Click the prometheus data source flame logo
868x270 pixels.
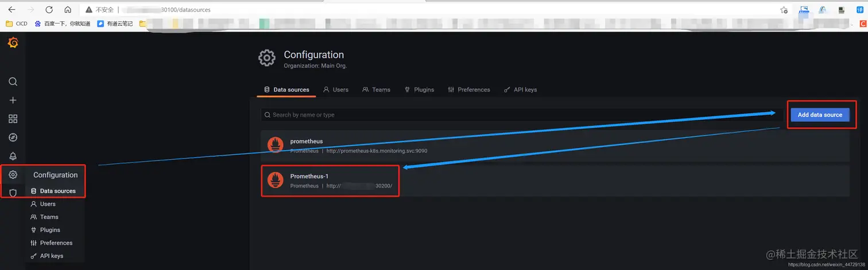click(276, 146)
